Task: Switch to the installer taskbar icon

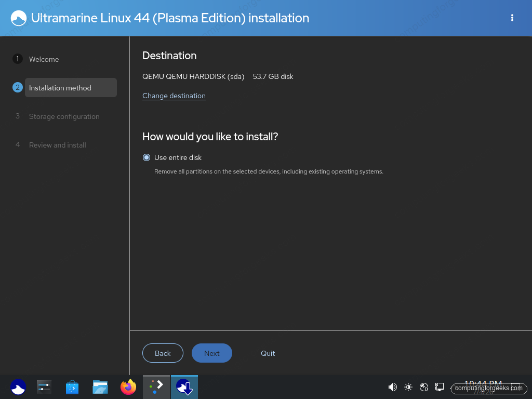Action: coord(184,387)
